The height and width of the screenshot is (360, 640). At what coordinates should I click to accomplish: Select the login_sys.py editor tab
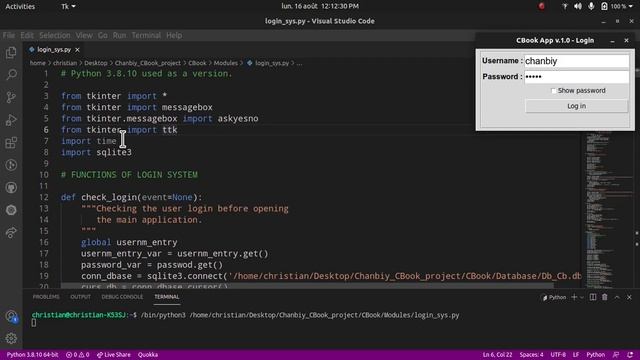[x=54, y=50]
